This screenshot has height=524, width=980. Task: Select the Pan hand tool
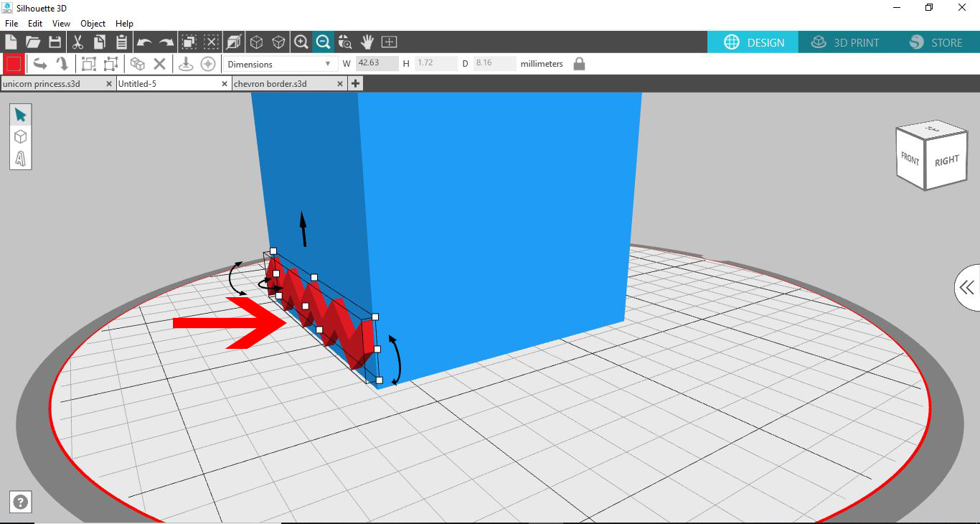pyautogui.click(x=367, y=42)
